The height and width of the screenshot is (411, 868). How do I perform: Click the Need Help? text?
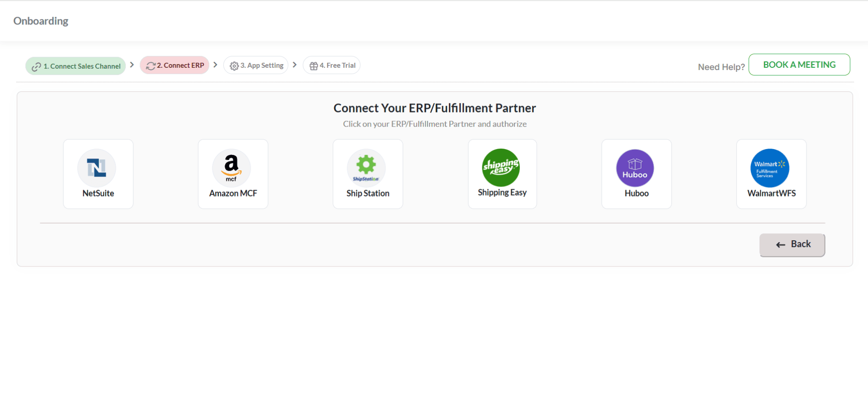coord(722,67)
